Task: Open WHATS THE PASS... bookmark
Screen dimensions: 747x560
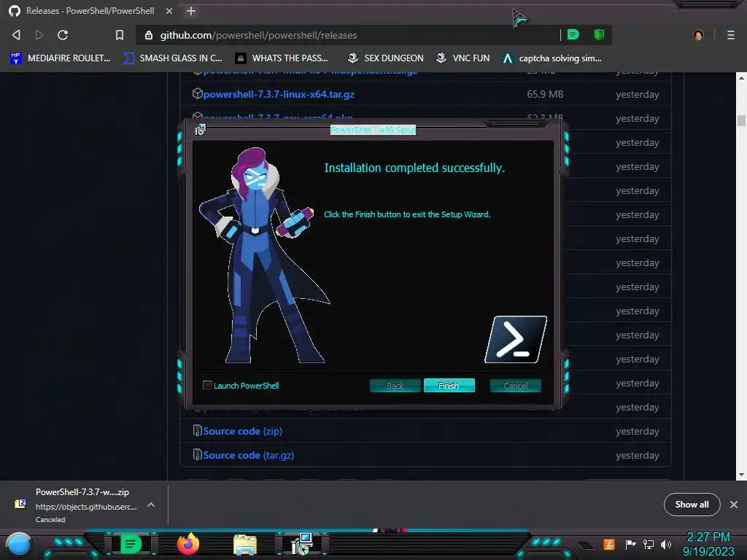Action: (x=282, y=58)
